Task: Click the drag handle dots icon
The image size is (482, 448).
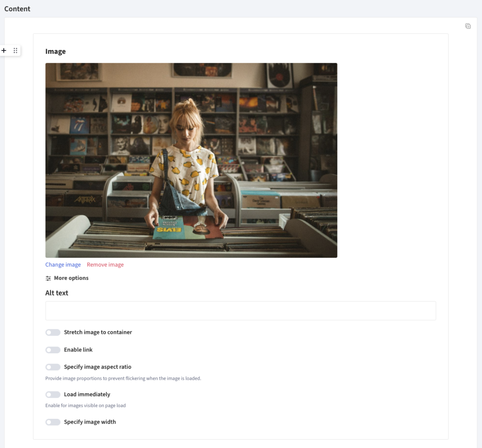Action: click(x=16, y=50)
